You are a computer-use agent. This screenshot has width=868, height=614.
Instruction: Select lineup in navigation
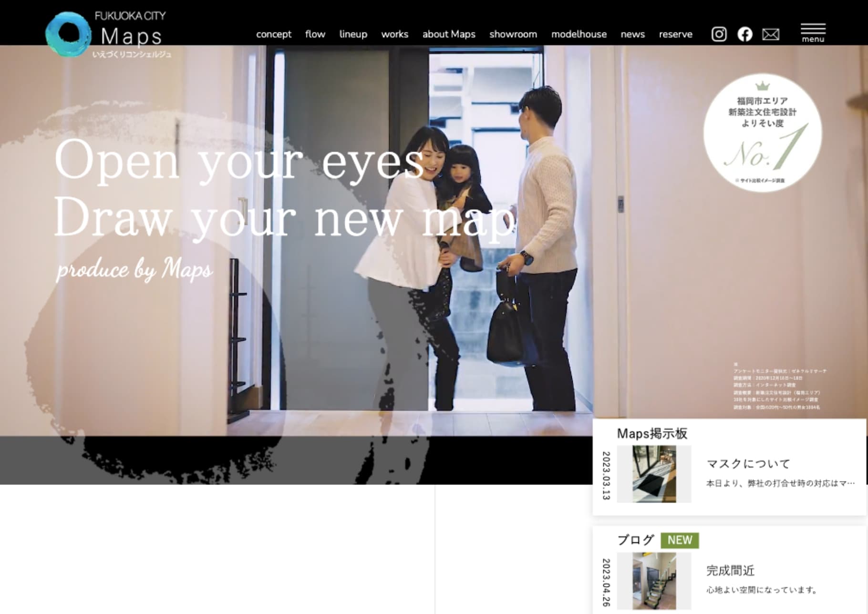353,34
